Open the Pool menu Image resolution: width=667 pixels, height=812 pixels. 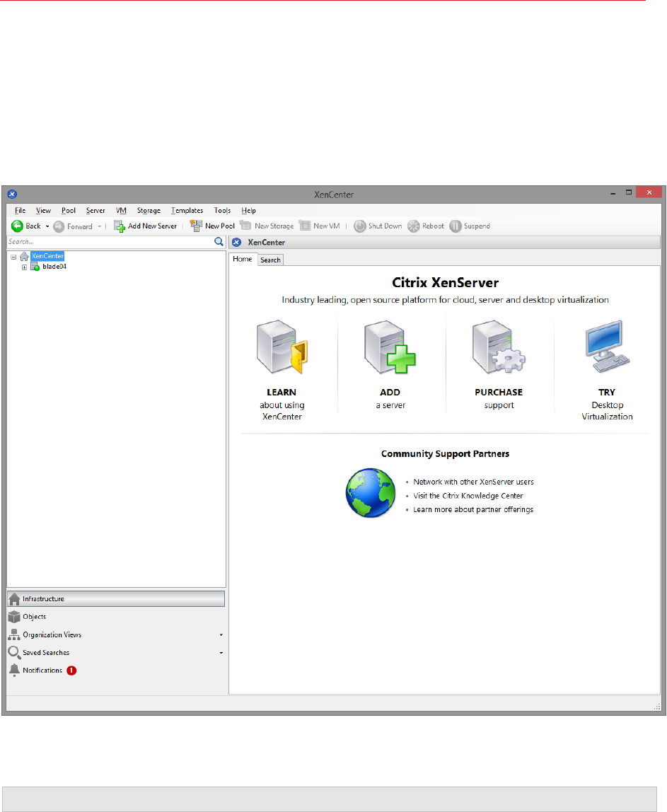[x=69, y=211]
